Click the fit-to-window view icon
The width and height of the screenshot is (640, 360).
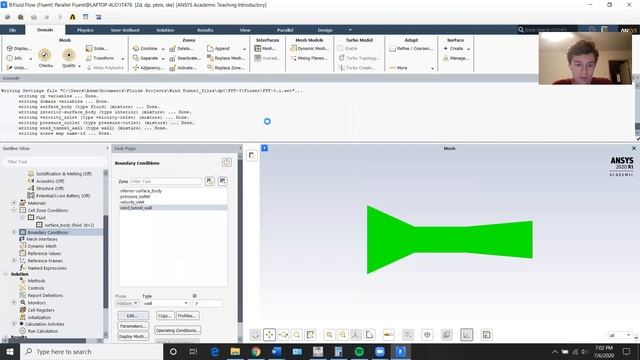pos(310,335)
